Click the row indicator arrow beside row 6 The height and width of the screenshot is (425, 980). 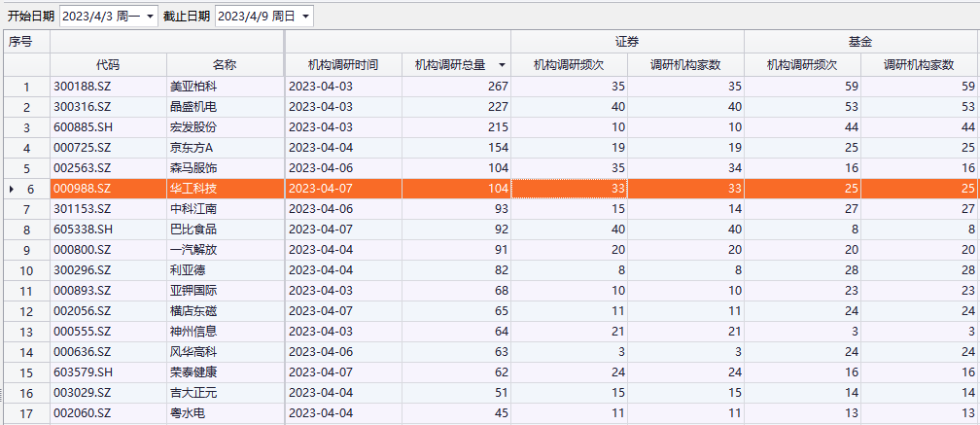pyautogui.click(x=11, y=189)
